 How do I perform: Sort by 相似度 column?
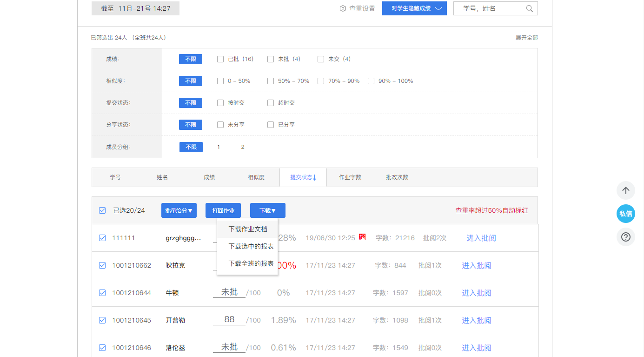[256, 177]
